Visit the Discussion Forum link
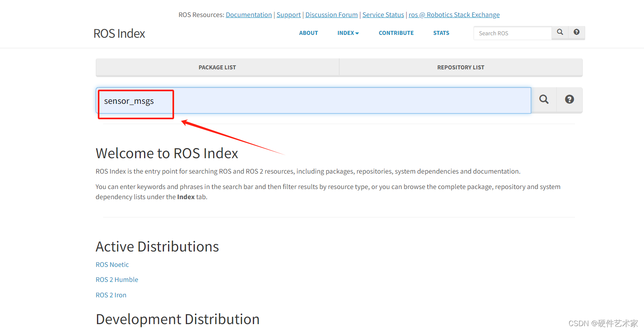Screen dimensions: 644x331 (x=332, y=15)
